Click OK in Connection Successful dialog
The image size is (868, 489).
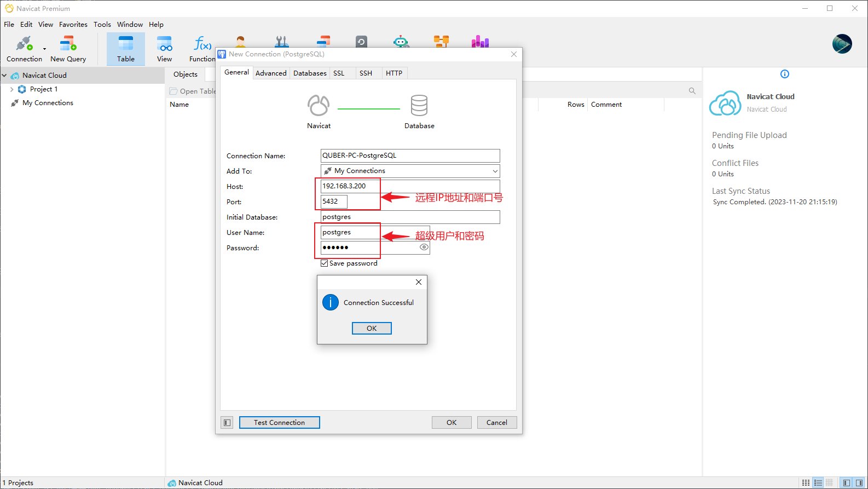click(x=372, y=329)
